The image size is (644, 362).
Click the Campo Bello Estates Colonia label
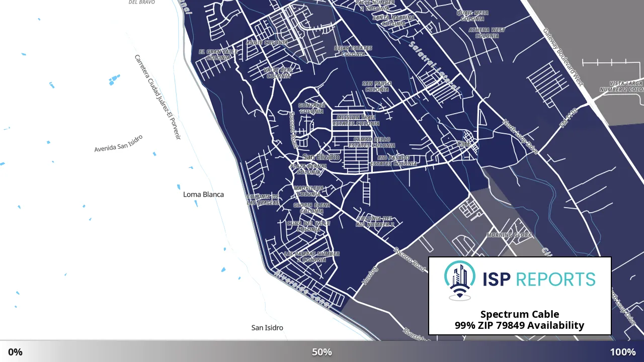click(x=372, y=142)
